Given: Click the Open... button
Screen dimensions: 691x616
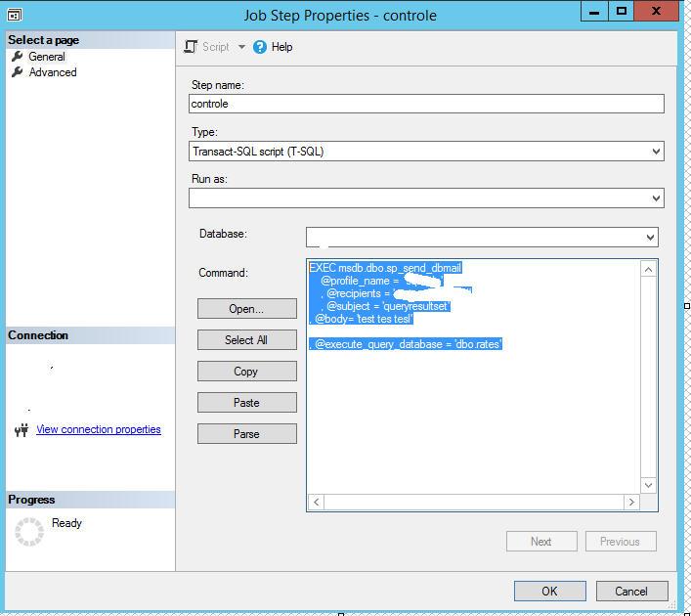Looking at the screenshot, I should tap(246, 309).
